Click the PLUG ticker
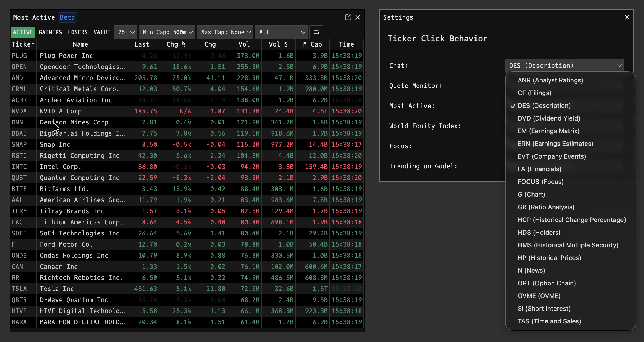The height and width of the screenshot is (342, 644). pyautogui.click(x=19, y=56)
